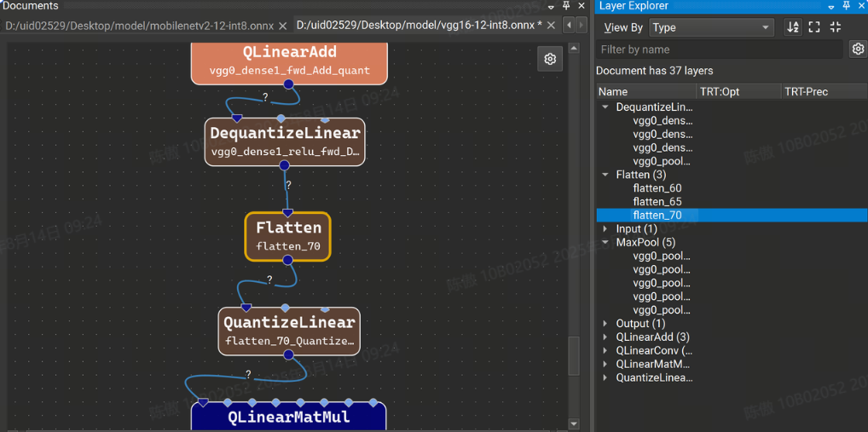
Task: Open Layer Explorer settings gear beside filter
Action: (858, 49)
